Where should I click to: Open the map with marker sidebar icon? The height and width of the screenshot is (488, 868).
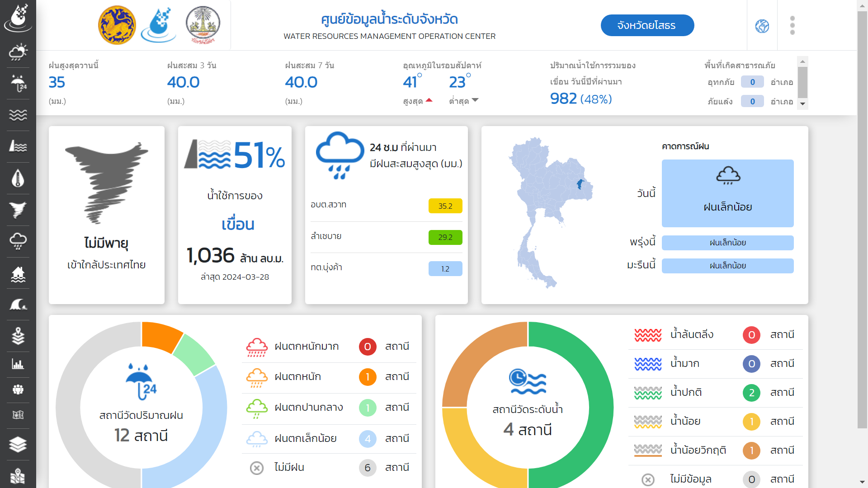click(x=18, y=476)
